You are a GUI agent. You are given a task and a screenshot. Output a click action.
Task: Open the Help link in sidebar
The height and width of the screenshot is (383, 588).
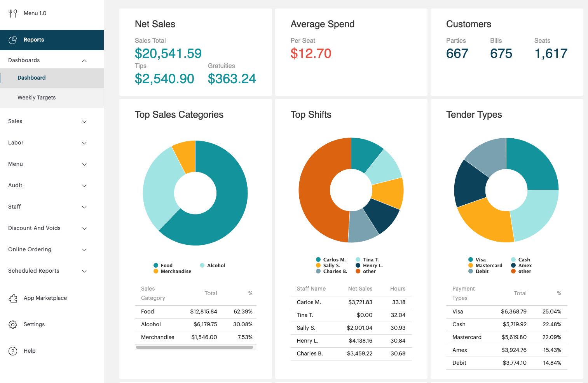tap(30, 351)
